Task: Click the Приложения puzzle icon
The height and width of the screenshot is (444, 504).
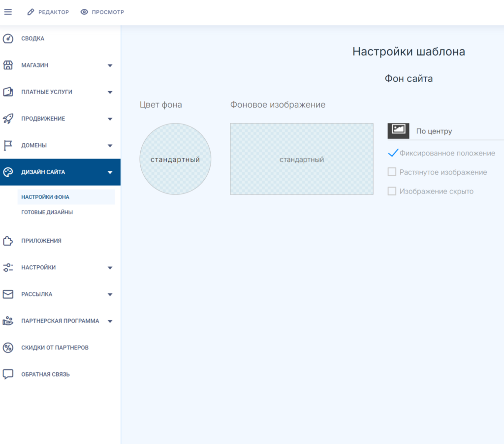Action: 8,241
